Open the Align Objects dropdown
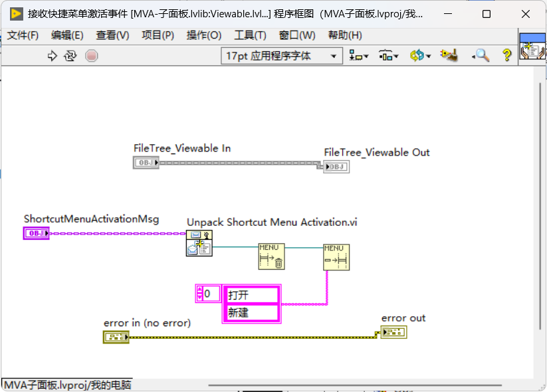This screenshot has height=392, width=547. pos(359,55)
